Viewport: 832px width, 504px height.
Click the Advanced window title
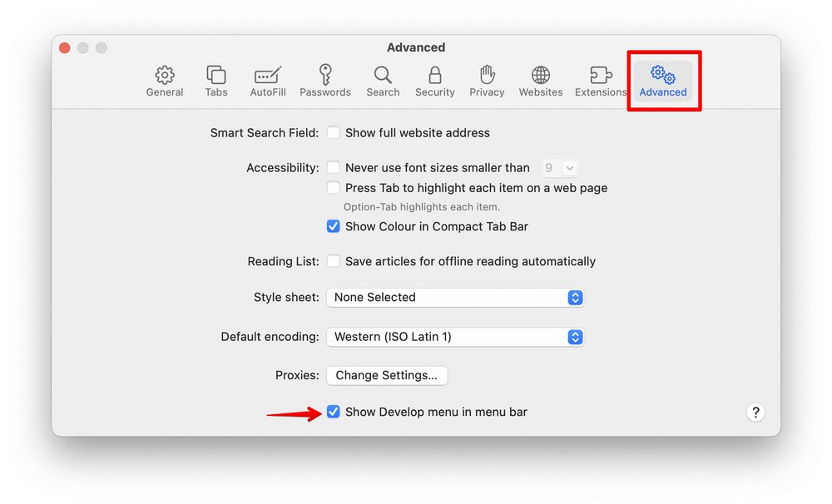416,47
